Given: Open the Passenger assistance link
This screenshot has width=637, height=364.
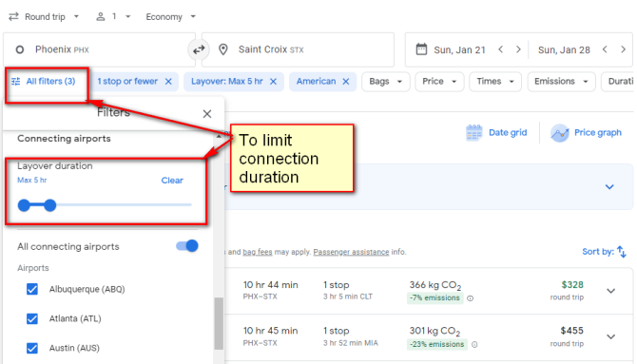Looking at the screenshot, I should [352, 252].
